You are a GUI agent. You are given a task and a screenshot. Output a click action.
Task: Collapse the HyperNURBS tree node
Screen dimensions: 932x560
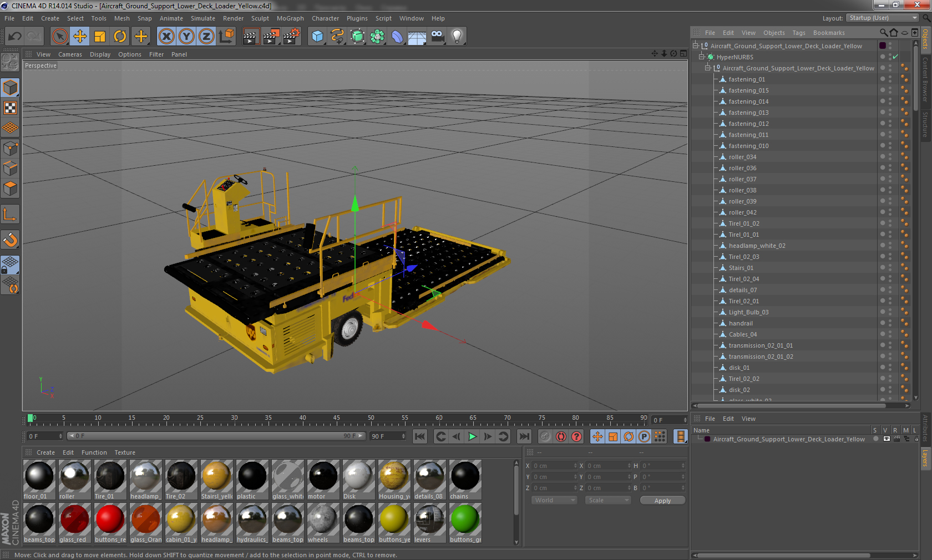click(x=701, y=57)
